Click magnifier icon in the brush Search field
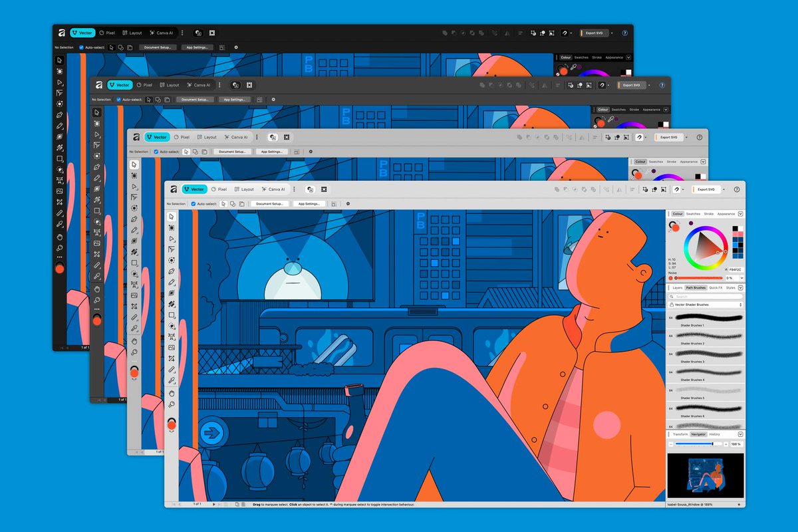 671,297
